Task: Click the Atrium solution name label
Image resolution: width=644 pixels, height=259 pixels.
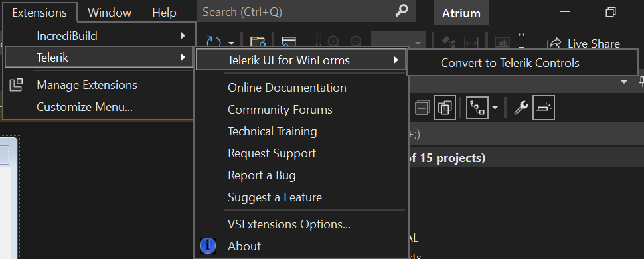Action: click(x=461, y=13)
